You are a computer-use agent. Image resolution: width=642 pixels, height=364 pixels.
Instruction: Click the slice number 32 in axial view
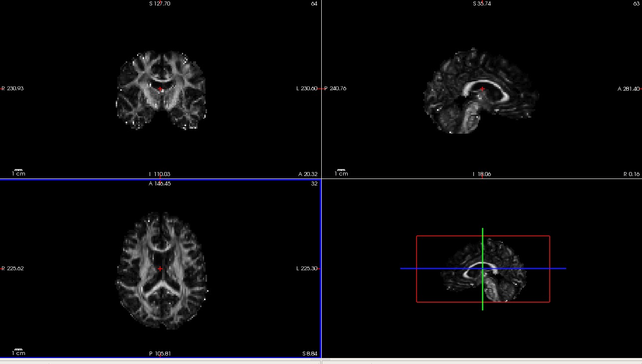(314, 183)
